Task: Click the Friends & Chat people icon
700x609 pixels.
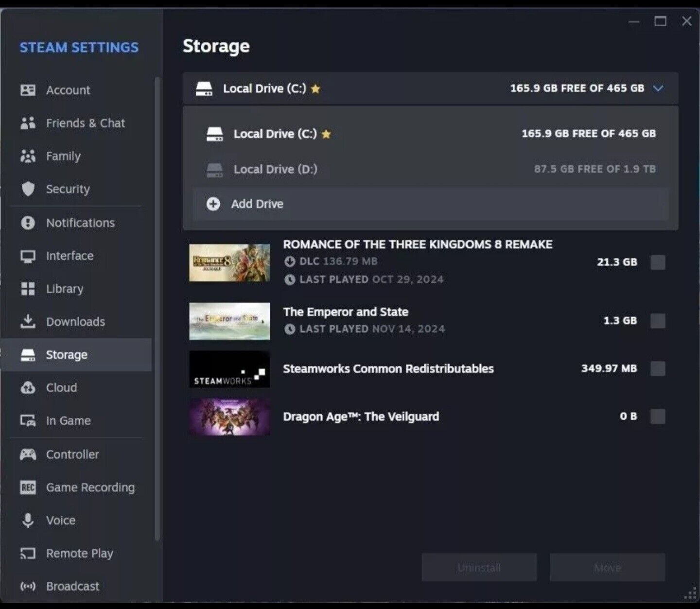Action: pyautogui.click(x=28, y=123)
